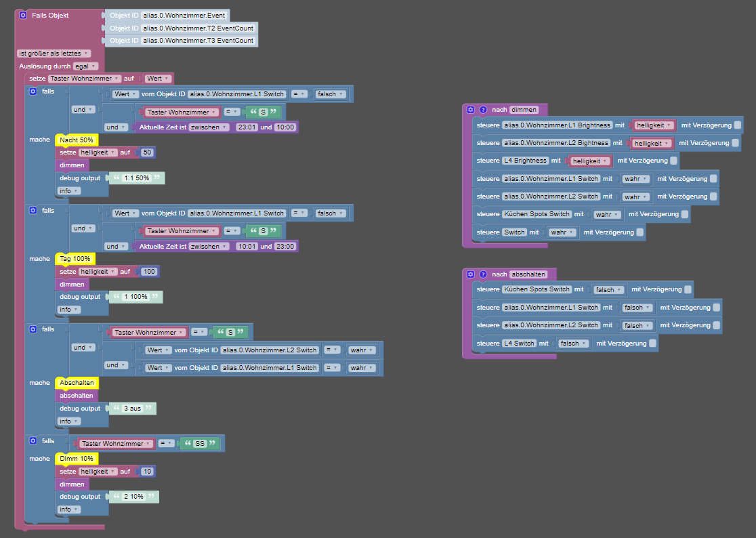Screen dimensions: 756x538
Task: Open wahr dropdown in Küchen Spots Switch dimmen row
Action: coord(606,215)
